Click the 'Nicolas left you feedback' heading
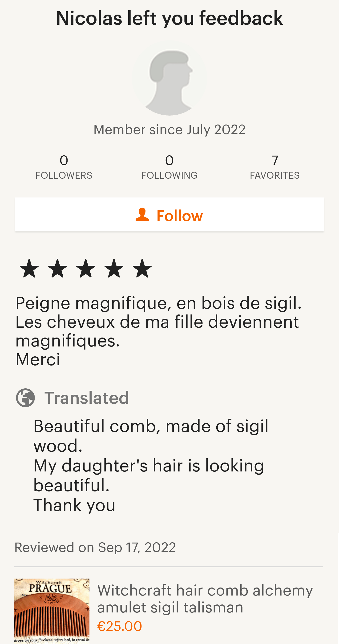339x644 pixels. coord(169,18)
